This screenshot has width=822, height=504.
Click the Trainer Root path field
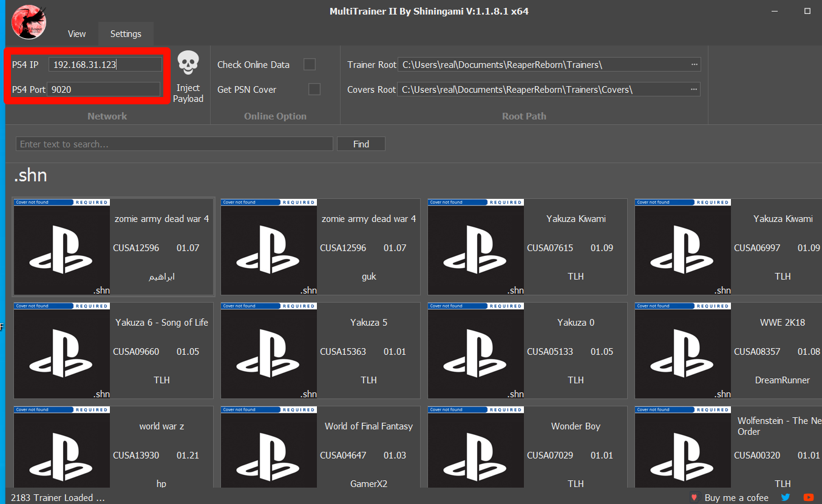549,64
